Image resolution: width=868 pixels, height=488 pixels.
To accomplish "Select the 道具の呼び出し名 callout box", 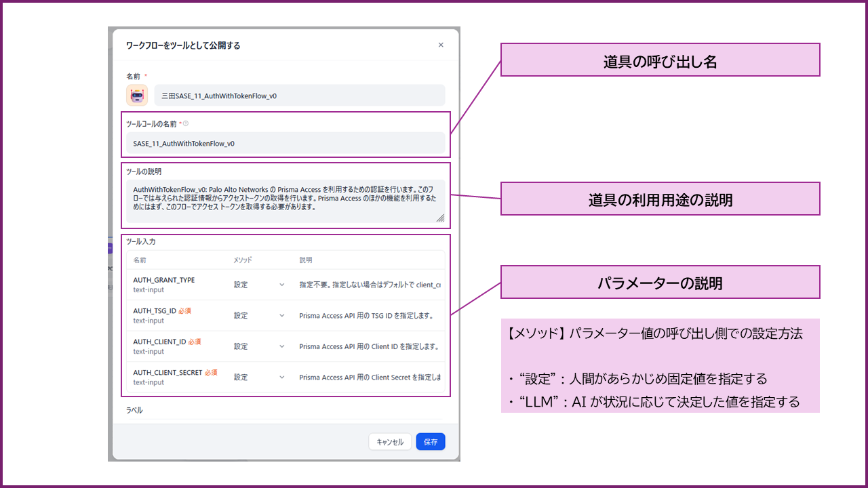I will coord(660,60).
